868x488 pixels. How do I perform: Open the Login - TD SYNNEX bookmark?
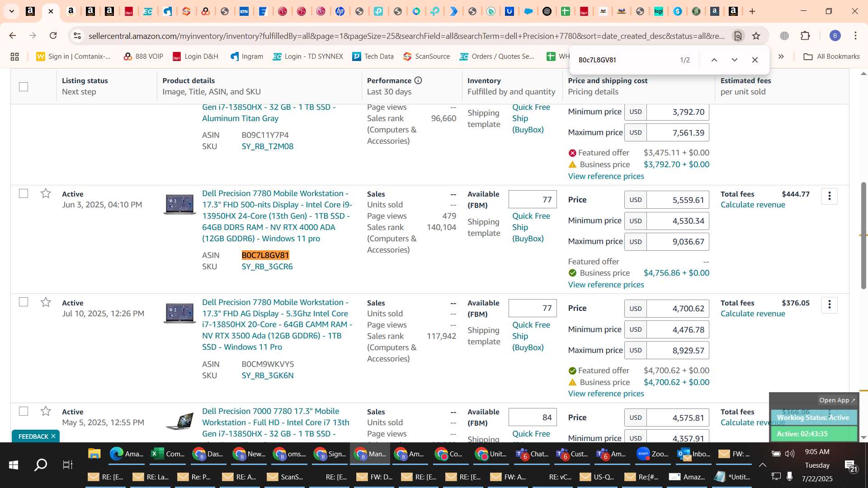308,56
